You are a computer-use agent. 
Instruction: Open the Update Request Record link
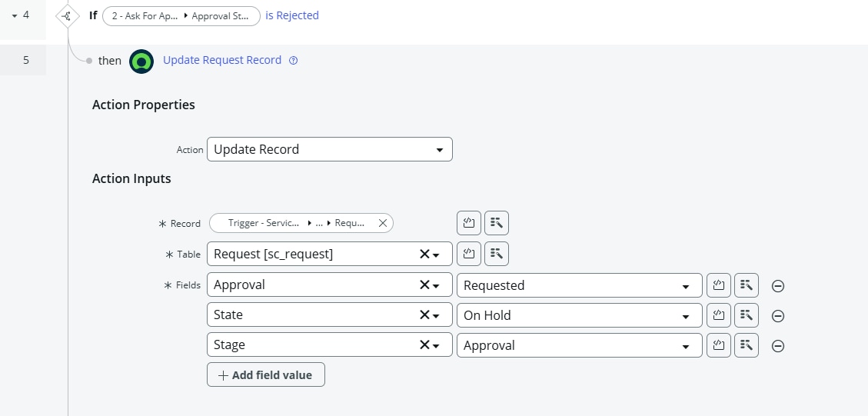222,60
